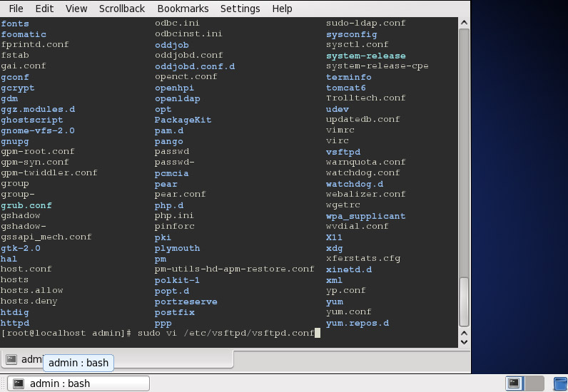Click the scrollbar down arrow
Viewport: 568px width, 392px height.
click(464, 342)
